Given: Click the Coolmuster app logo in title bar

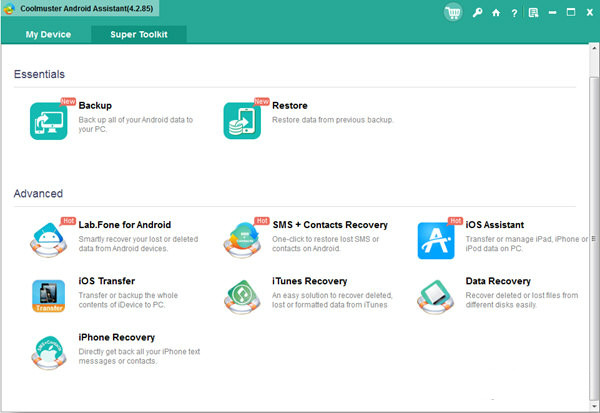Looking at the screenshot, I should (x=9, y=9).
